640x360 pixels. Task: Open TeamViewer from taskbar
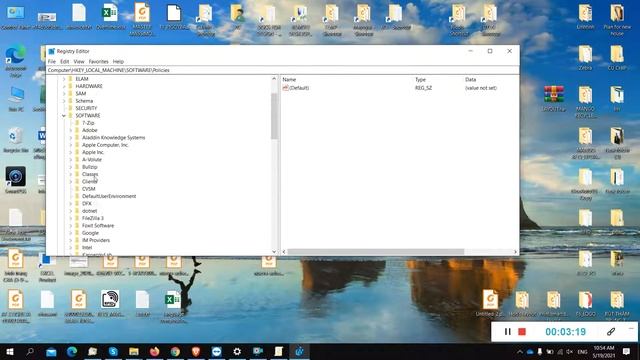pos(216,351)
